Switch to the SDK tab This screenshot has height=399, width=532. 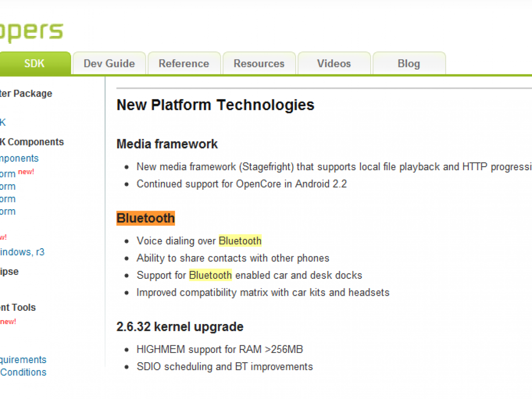pyautogui.click(x=35, y=63)
